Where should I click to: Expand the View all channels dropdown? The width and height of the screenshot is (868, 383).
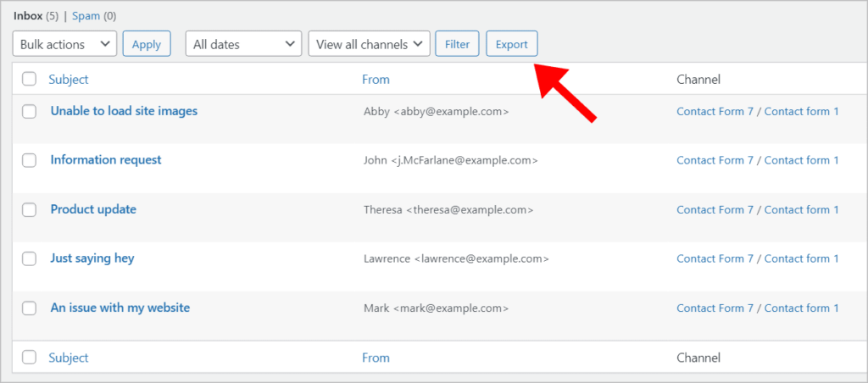[x=370, y=44]
